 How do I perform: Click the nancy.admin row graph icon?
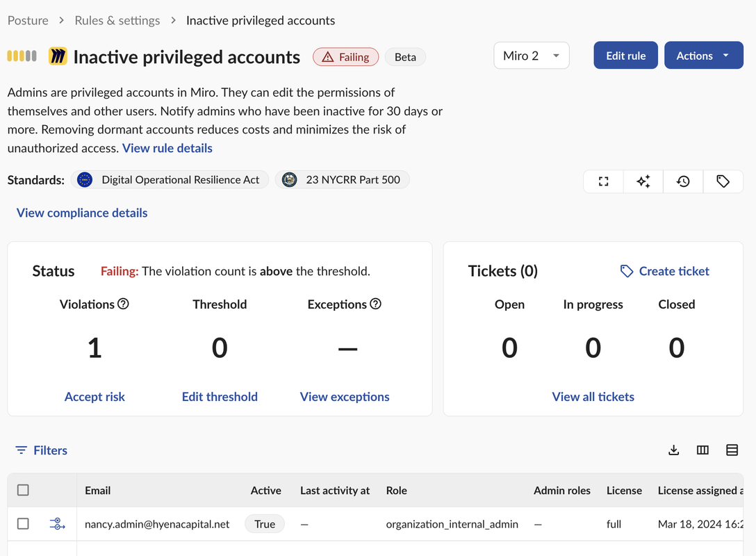57,524
